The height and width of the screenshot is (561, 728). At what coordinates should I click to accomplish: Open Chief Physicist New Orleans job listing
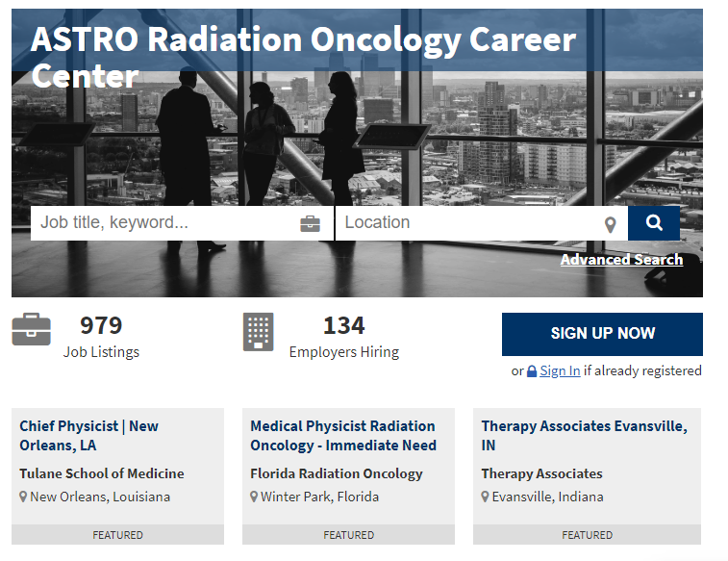pyautogui.click(x=88, y=436)
